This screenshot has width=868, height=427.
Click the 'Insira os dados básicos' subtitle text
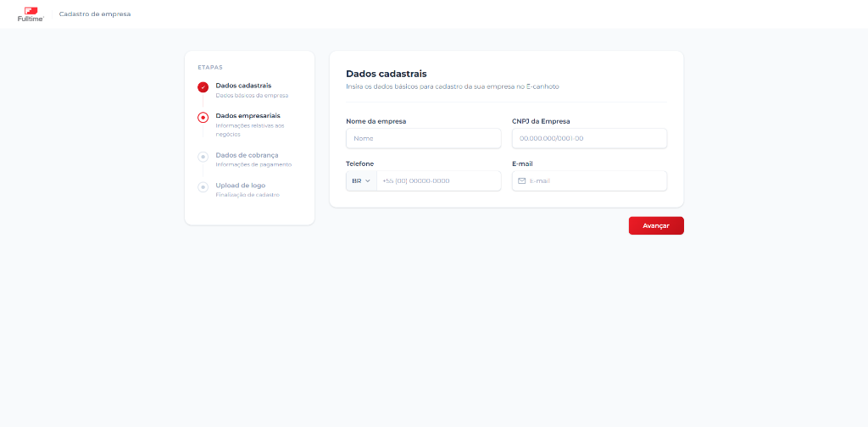point(453,86)
